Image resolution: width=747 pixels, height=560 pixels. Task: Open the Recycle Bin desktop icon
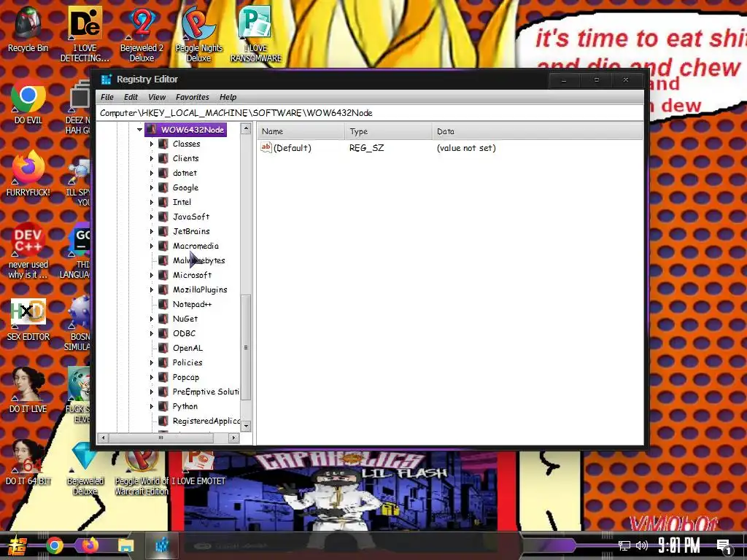pos(28,29)
